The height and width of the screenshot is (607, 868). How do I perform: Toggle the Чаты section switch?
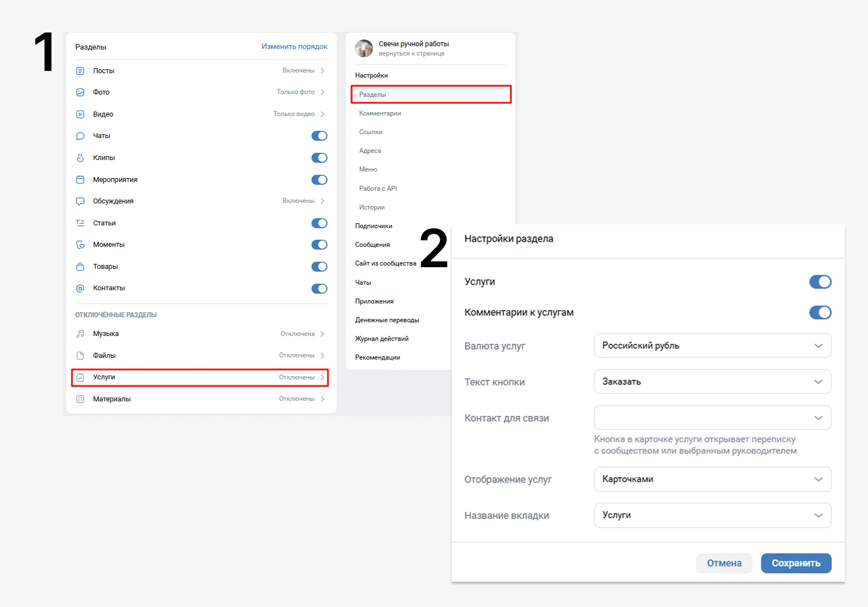[319, 136]
